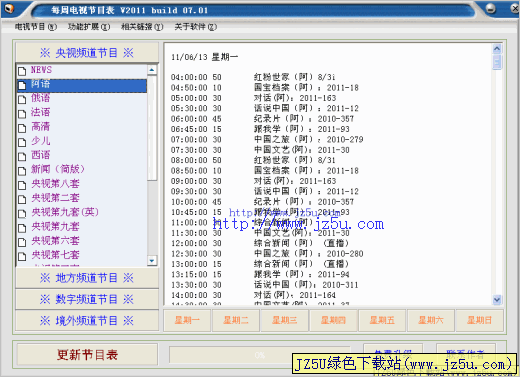Click the 06:00:00 纪录片 2010-357 row
520x377 pixels.
[x=262, y=119]
